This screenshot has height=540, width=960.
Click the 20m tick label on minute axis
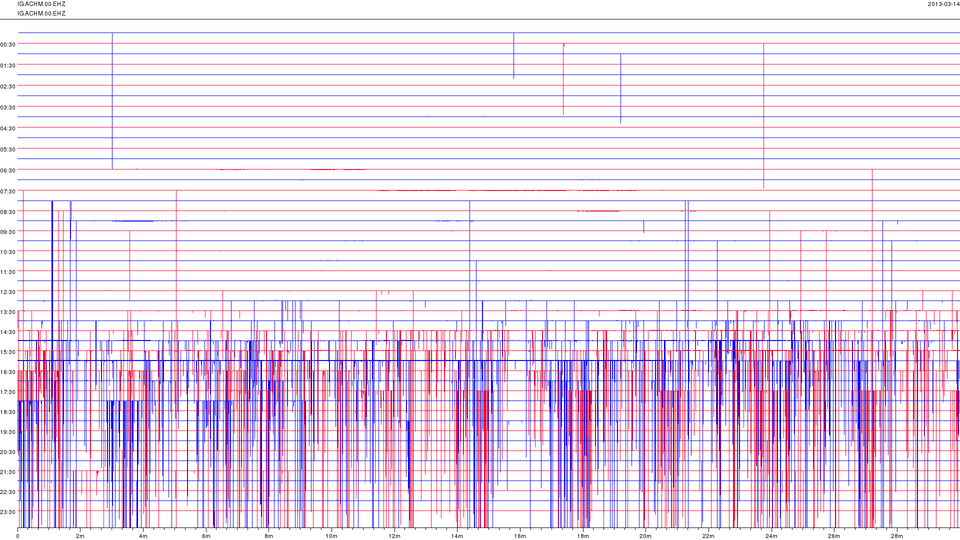[x=645, y=536]
